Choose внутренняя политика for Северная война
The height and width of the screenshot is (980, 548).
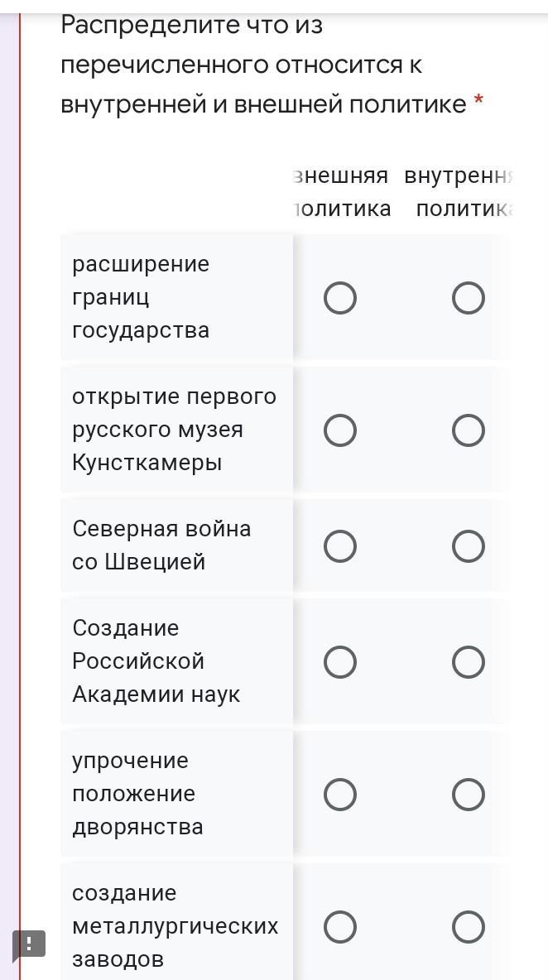(468, 546)
